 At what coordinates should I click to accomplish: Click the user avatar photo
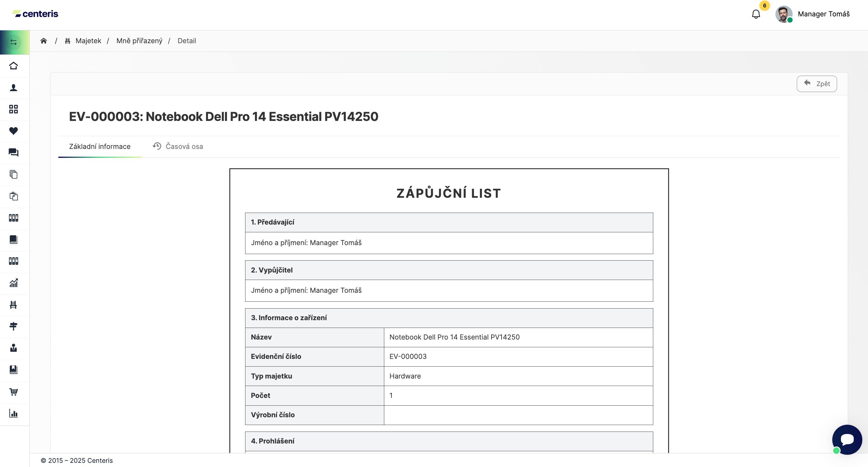[x=783, y=14]
